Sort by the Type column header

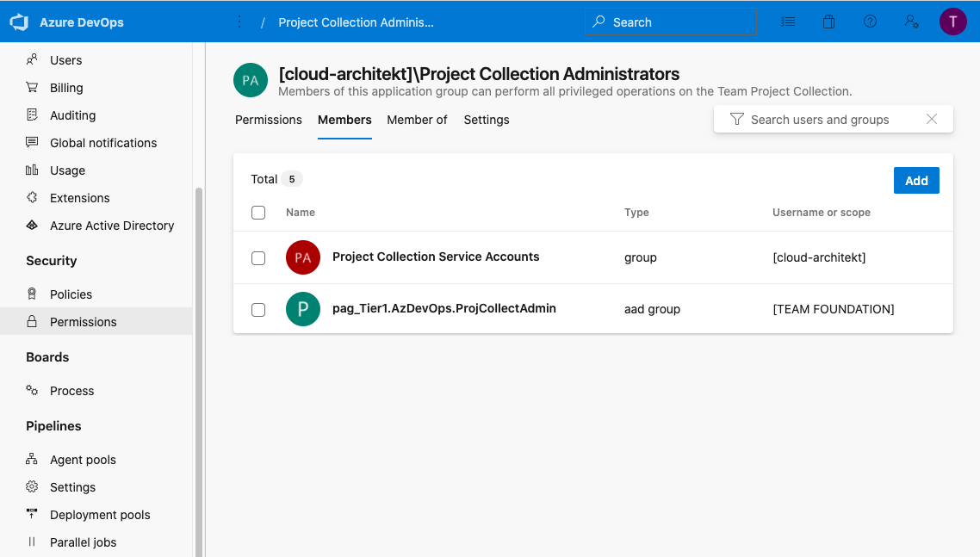pyautogui.click(x=636, y=212)
